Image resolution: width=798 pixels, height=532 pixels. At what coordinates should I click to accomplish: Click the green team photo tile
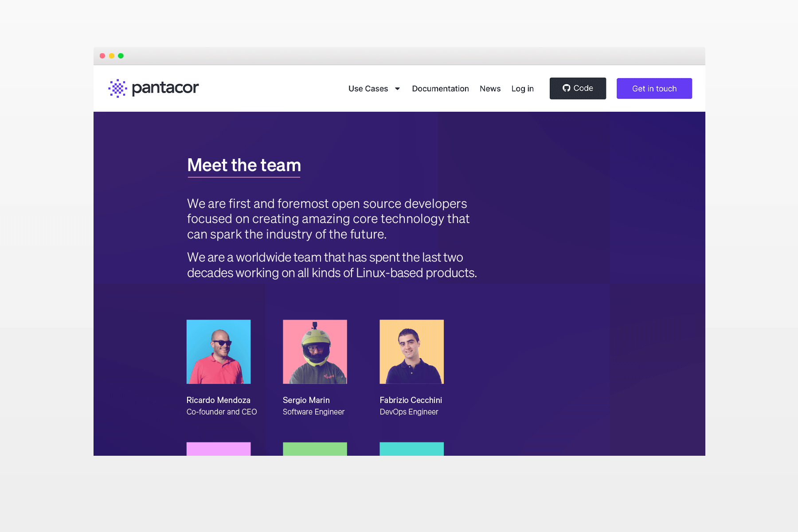(x=315, y=449)
